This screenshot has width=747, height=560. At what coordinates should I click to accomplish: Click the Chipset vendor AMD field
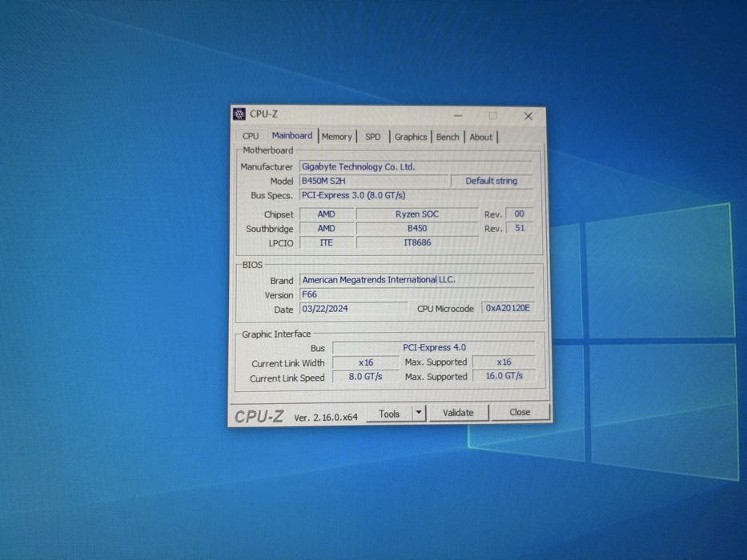pos(327,214)
